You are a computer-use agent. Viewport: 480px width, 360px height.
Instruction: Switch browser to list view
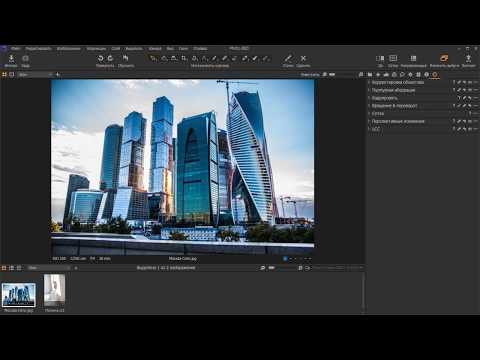tap(12, 268)
